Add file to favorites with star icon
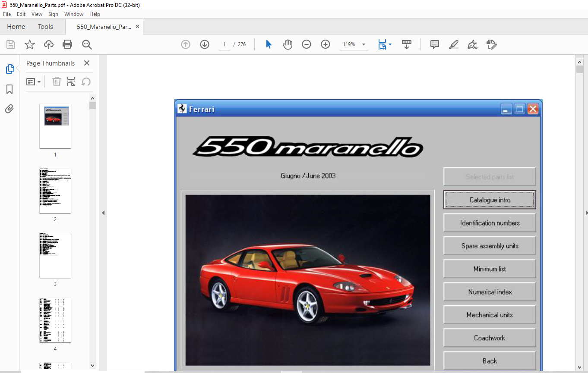This screenshot has height=373, width=588. [x=29, y=44]
